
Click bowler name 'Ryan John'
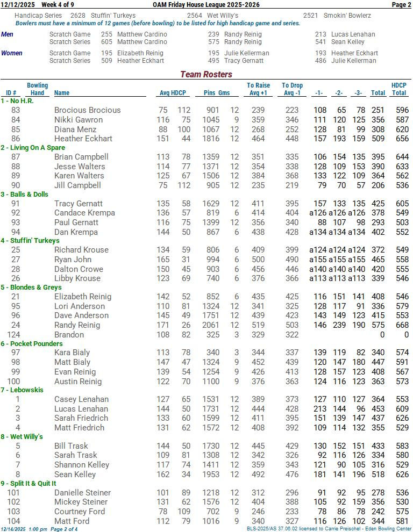click(x=73, y=260)
